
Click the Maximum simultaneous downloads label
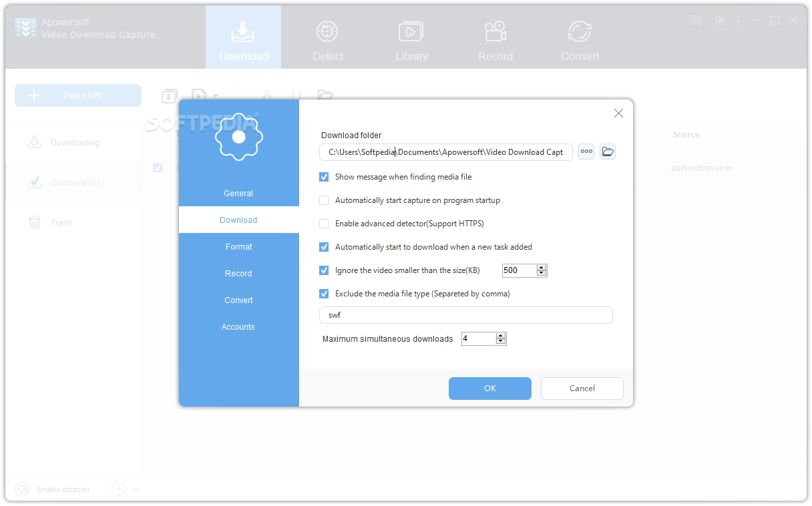388,339
